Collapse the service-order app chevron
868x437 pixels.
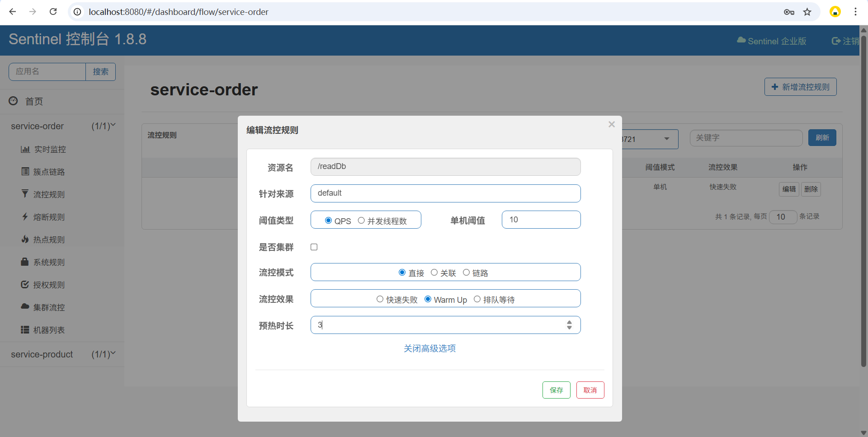tap(113, 125)
